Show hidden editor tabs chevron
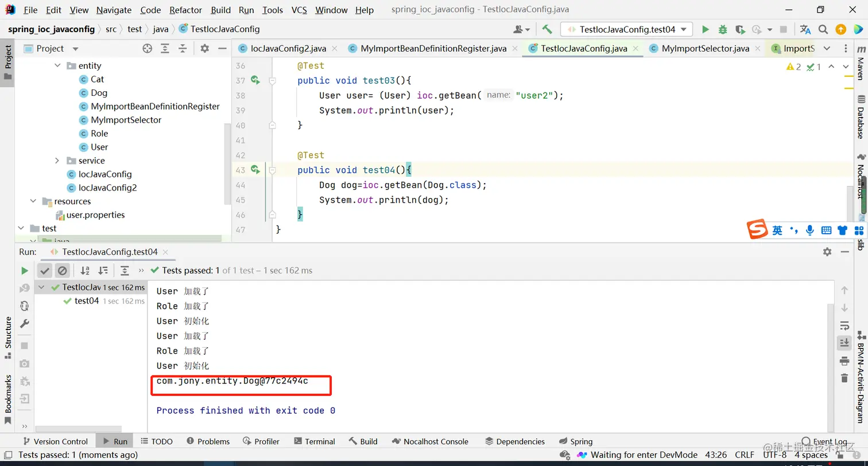868x466 pixels. 827,49
